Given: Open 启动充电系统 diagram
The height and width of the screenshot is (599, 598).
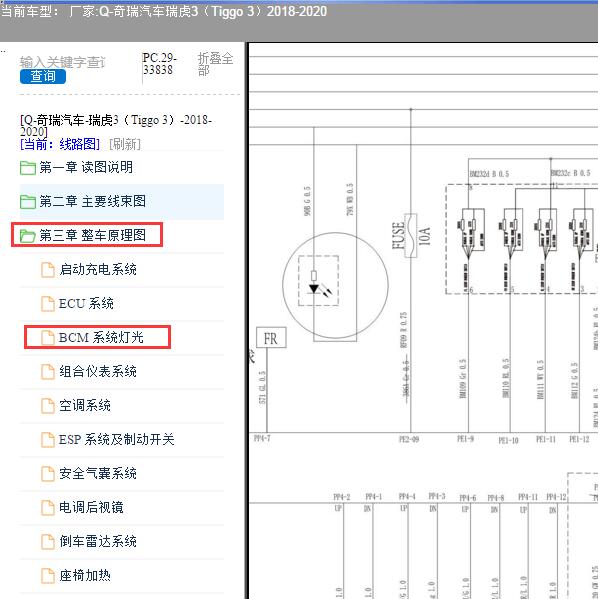Looking at the screenshot, I should 98,269.
